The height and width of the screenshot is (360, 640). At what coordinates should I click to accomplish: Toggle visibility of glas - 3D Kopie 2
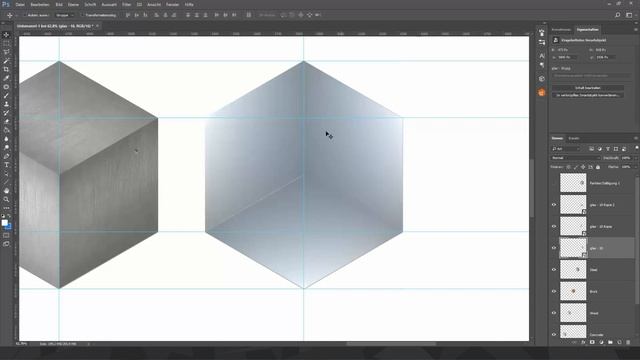click(554, 205)
